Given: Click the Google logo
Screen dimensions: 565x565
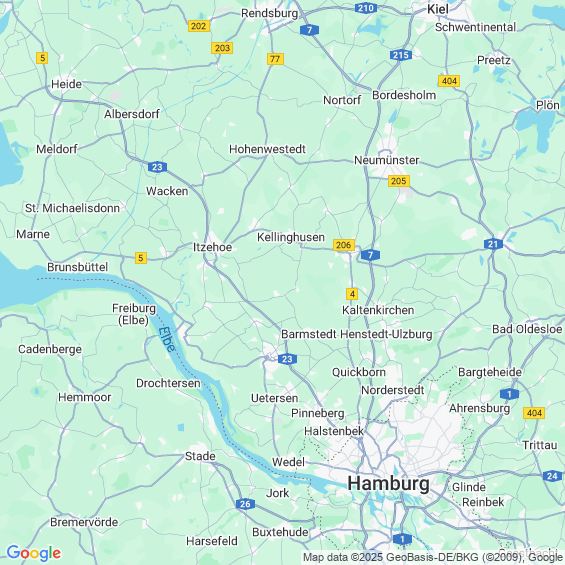Looking at the screenshot, I should (x=34, y=553).
